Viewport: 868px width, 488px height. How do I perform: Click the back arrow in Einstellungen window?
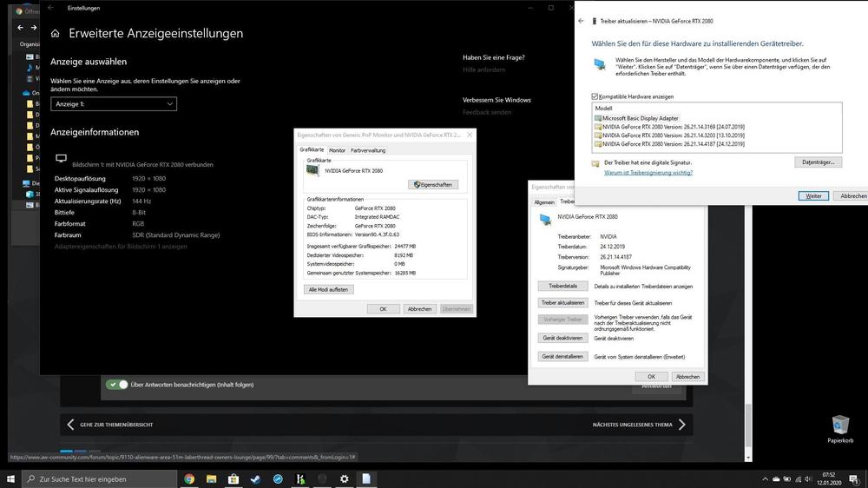[x=50, y=8]
